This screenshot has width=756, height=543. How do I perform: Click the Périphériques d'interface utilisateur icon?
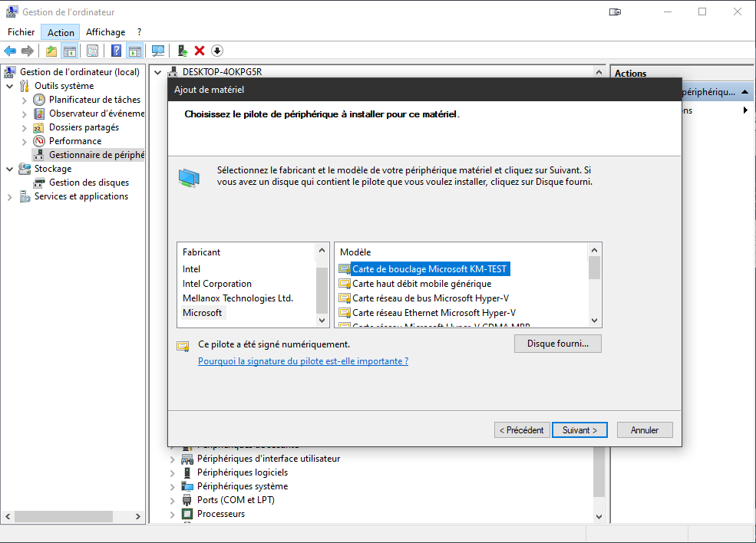point(187,459)
